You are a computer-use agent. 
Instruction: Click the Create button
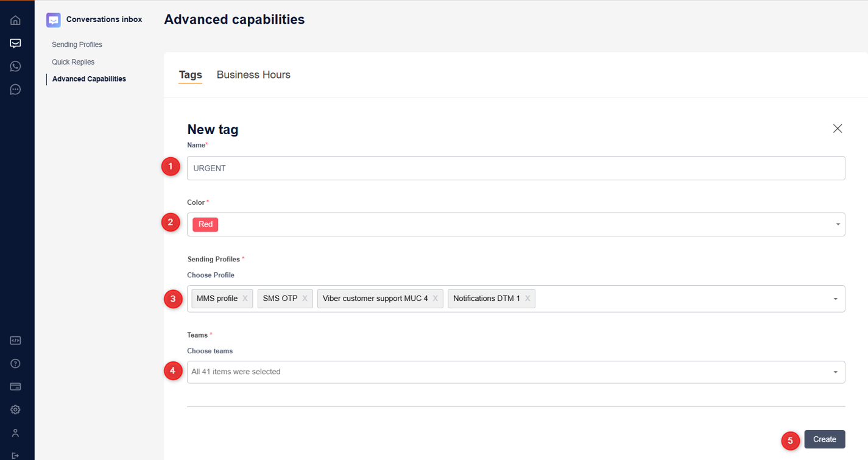(825, 439)
